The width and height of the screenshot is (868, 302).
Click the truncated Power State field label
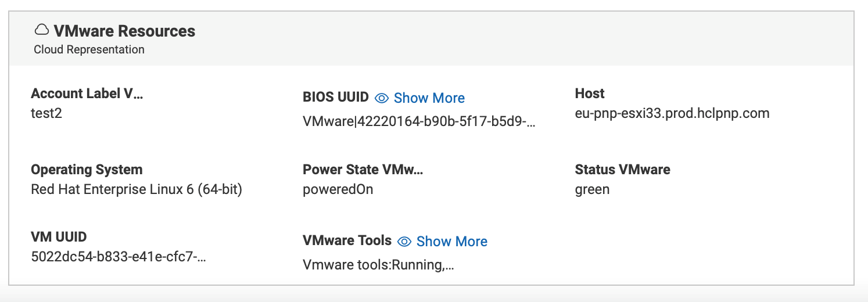point(363,170)
